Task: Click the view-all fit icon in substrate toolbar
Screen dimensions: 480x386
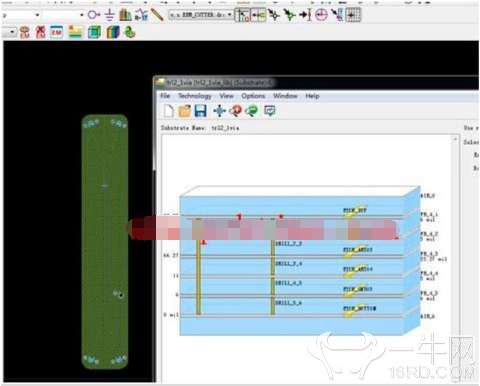Action: [x=219, y=111]
